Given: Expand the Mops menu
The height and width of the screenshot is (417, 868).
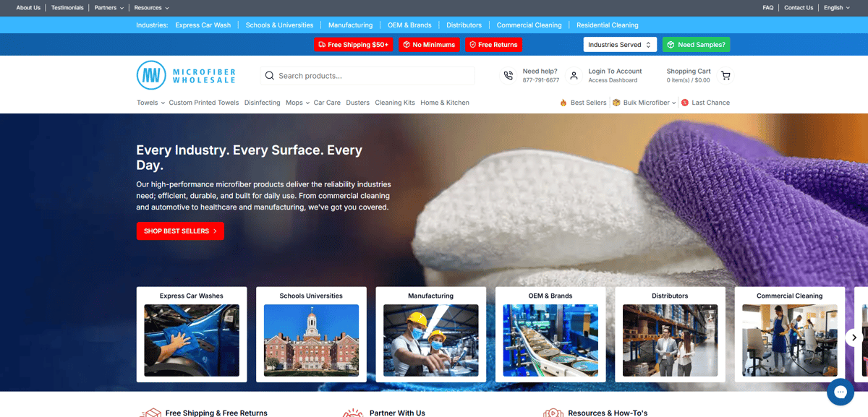Looking at the screenshot, I should tap(297, 103).
